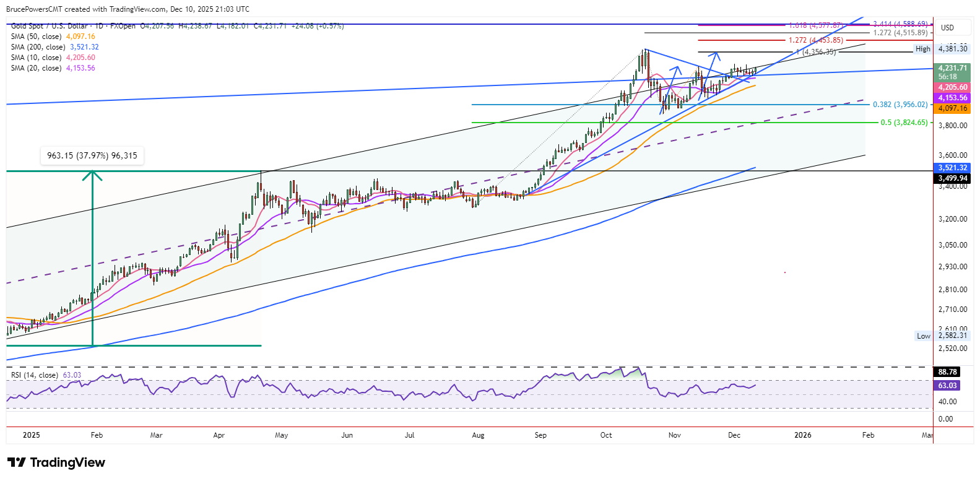
Task: Click the 3,800.00 price scale tick
Action: (x=953, y=126)
